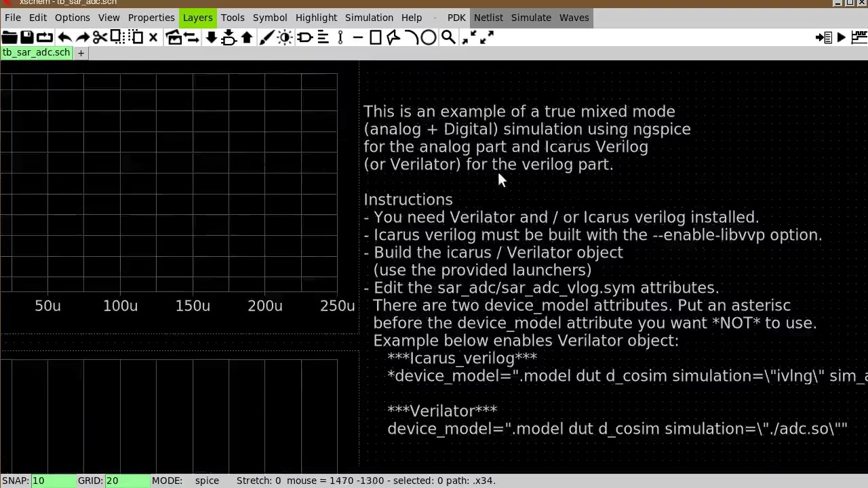Click the '***Verilator***' text line
Viewport: 868px width, 488px height.
pos(442,411)
